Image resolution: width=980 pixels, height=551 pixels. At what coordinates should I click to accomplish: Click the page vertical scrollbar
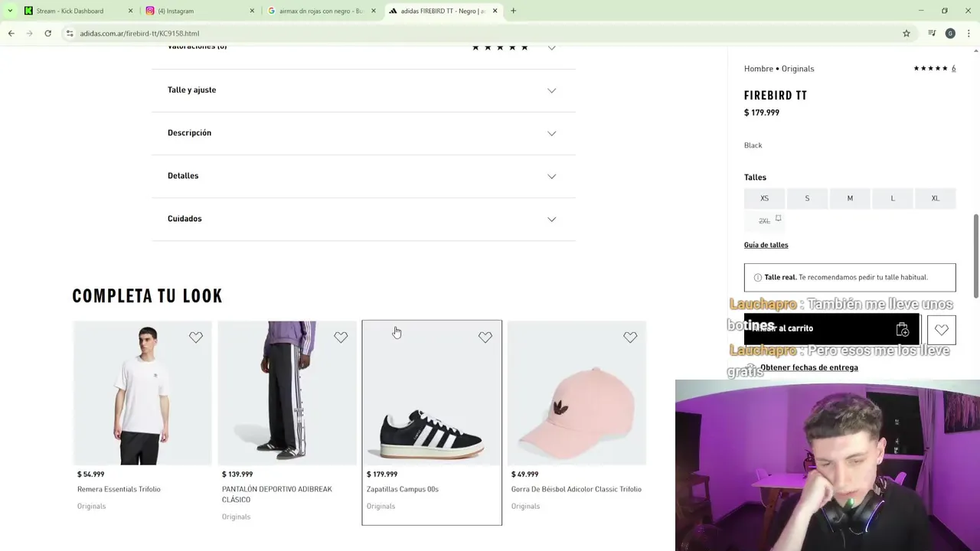click(x=975, y=256)
